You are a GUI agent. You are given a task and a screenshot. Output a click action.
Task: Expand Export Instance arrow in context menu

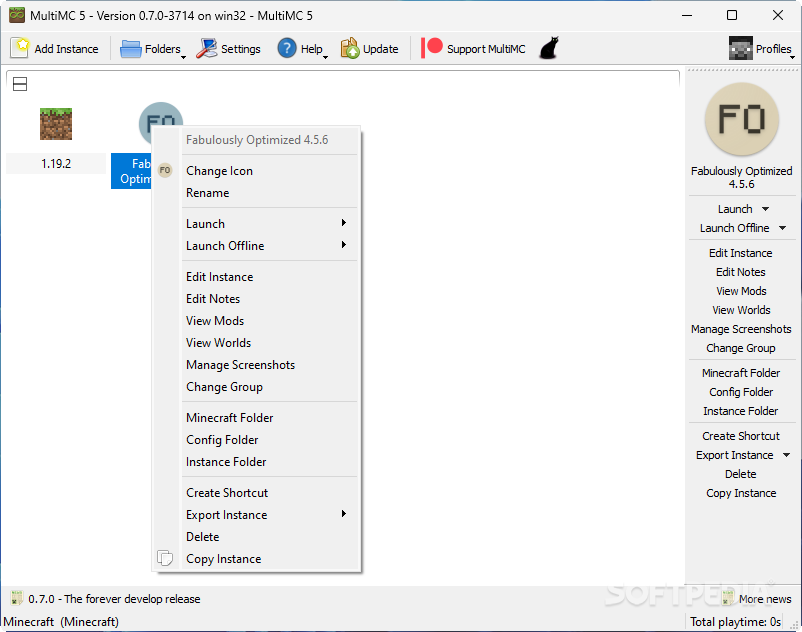344,514
